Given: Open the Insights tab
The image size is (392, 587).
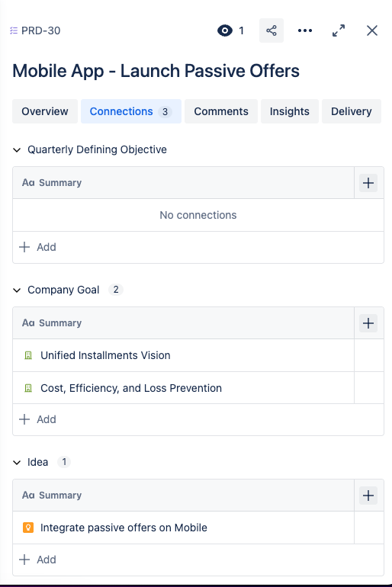Looking at the screenshot, I should point(289,111).
